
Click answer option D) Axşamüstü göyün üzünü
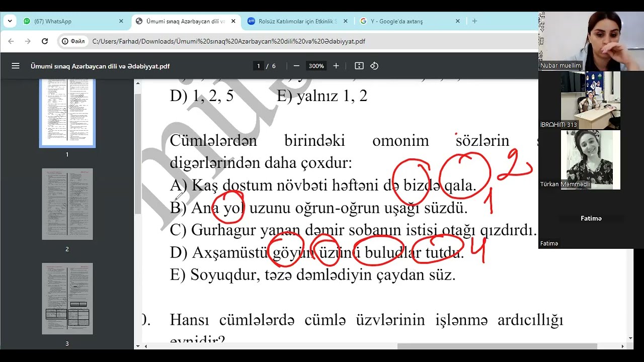pyautogui.click(x=317, y=252)
